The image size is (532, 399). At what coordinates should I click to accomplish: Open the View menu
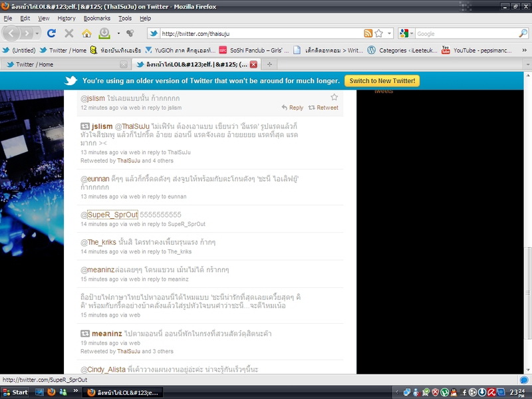tap(43, 19)
